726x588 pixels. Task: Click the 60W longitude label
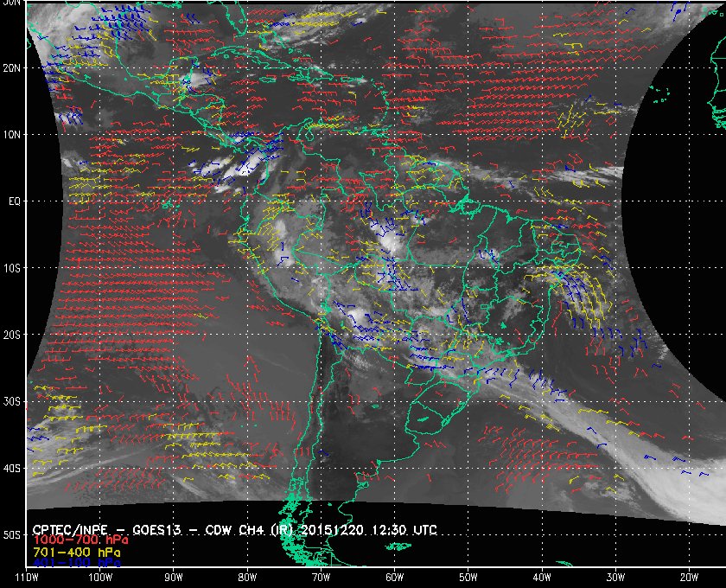coord(394,578)
